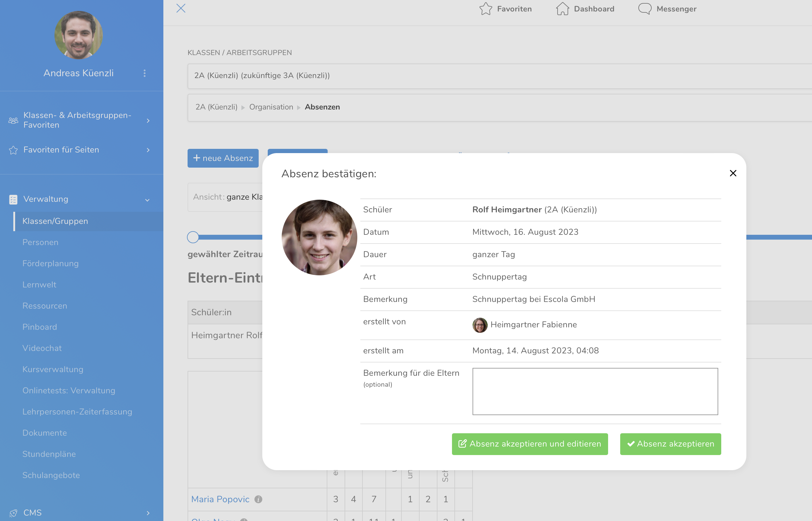Image resolution: width=812 pixels, height=521 pixels.
Task: Expand the CMS section
Action: (x=81, y=513)
